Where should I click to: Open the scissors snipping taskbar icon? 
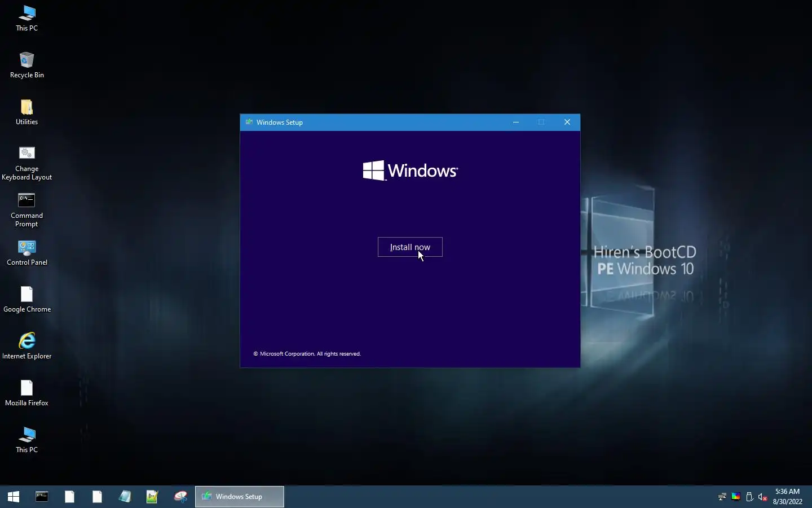pyautogui.click(x=180, y=497)
